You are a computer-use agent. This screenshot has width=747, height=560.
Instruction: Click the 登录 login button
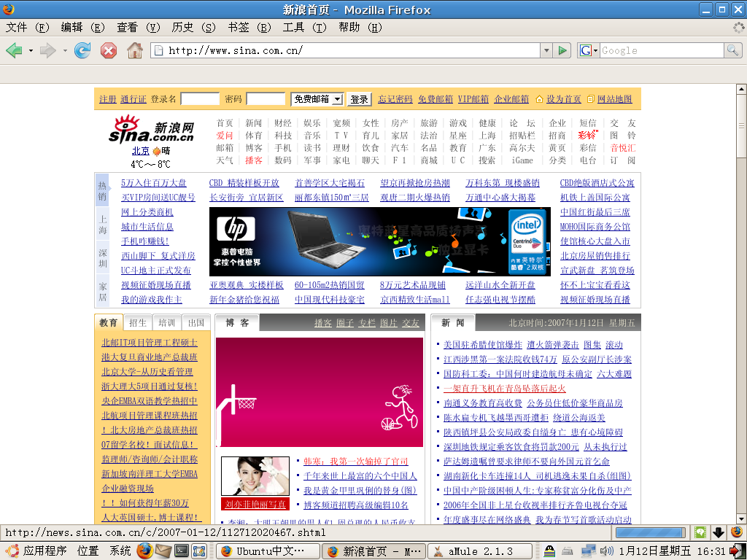point(359,99)
